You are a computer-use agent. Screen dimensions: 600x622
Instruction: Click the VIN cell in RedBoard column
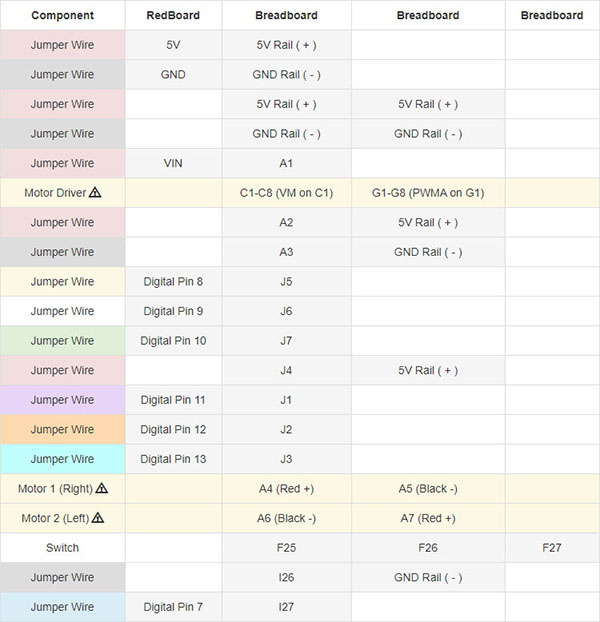[x=173, y=163]
